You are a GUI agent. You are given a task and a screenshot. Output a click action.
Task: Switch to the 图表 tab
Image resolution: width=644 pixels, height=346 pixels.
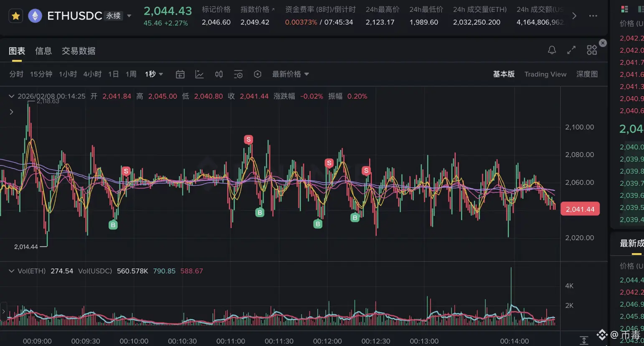tap(17, 51)
